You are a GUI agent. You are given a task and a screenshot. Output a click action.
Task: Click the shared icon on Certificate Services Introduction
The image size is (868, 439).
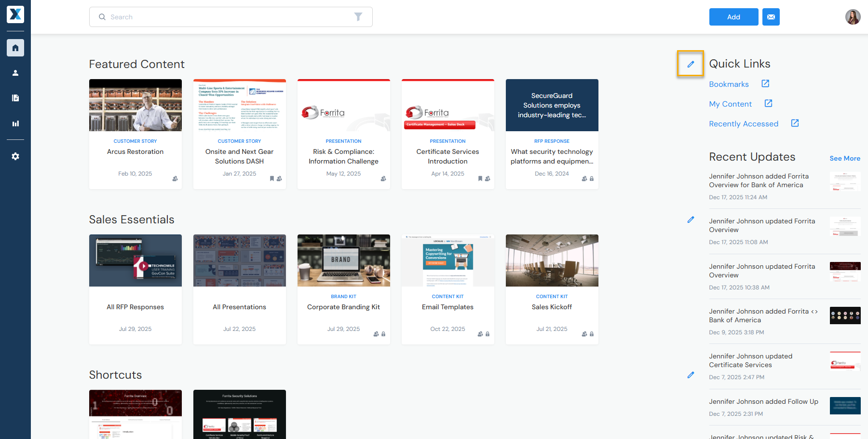(x=488, y=178)
